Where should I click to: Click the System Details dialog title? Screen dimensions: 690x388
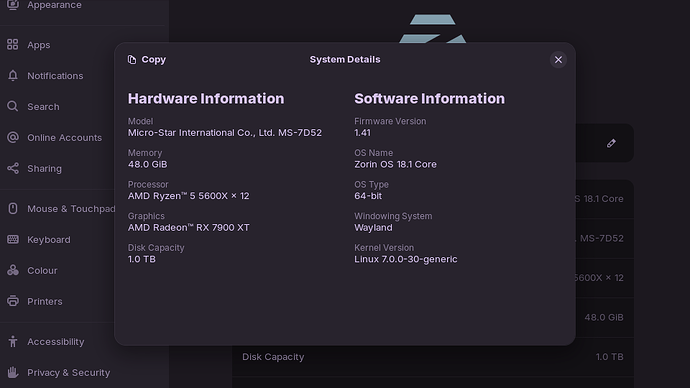[345, 59]
